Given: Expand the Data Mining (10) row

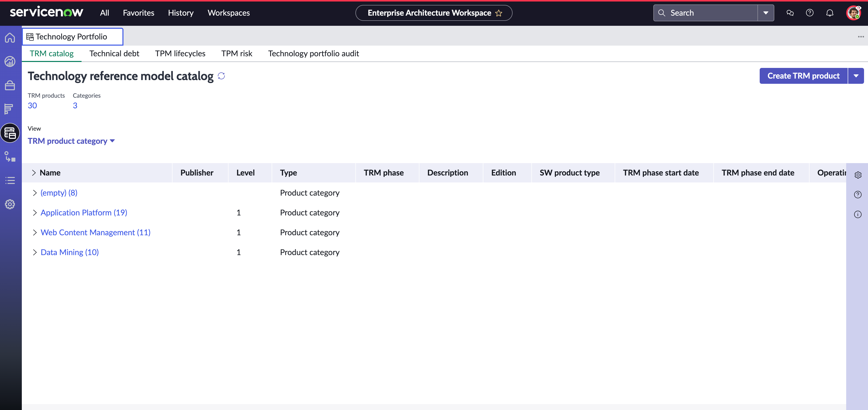Looking at the screenshot, I should [34, 252].
